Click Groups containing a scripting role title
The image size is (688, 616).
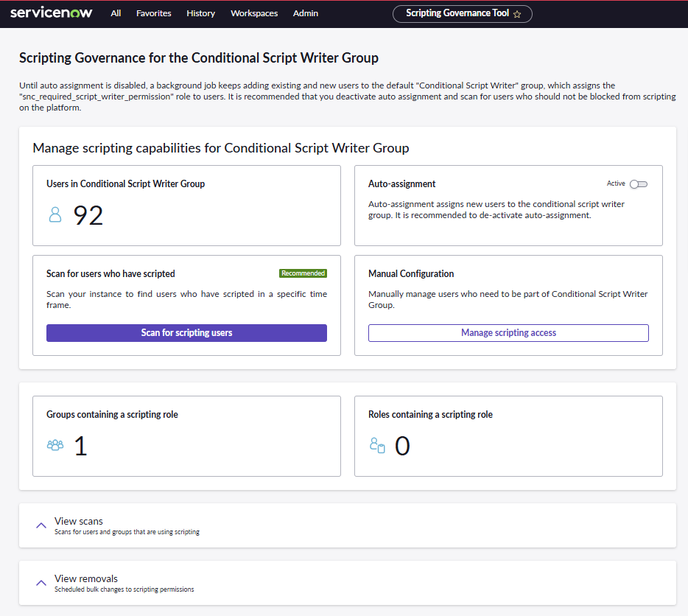tap(112, 414)
